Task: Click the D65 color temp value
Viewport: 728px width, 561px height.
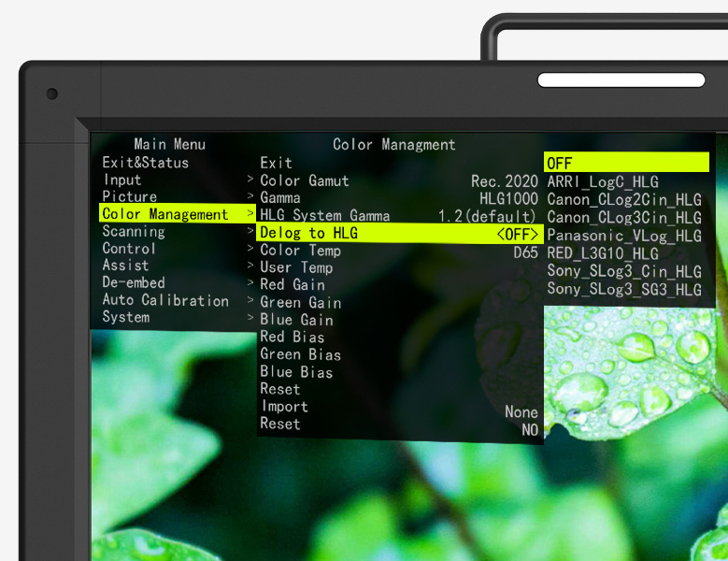Action: (525, 252)
